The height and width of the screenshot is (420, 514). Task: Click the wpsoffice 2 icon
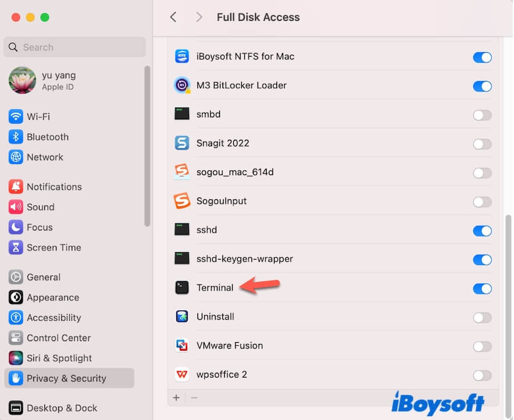[182, 374]
